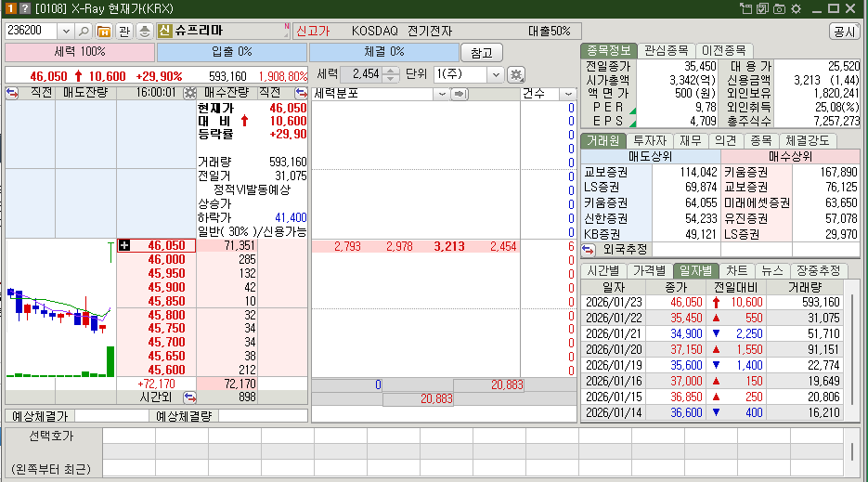Switch to the 가격별 tab
The image size is (868, 482).
point(649,270)
